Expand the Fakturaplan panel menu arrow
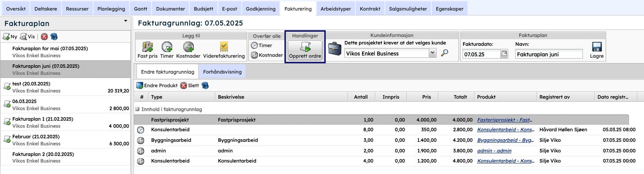The height and width of the screenshot is (174, 644). (126, 21)
